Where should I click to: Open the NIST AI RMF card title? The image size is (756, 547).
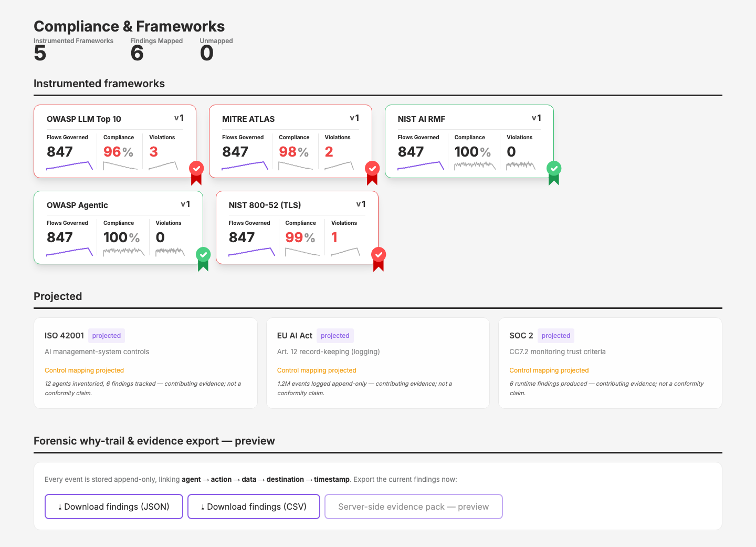[422, 119]
